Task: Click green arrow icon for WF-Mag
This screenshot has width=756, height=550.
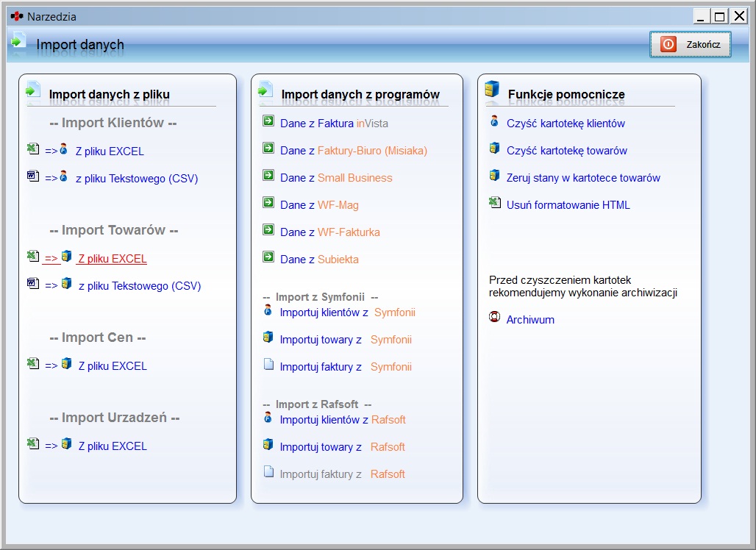Action: tap(268, 202)
